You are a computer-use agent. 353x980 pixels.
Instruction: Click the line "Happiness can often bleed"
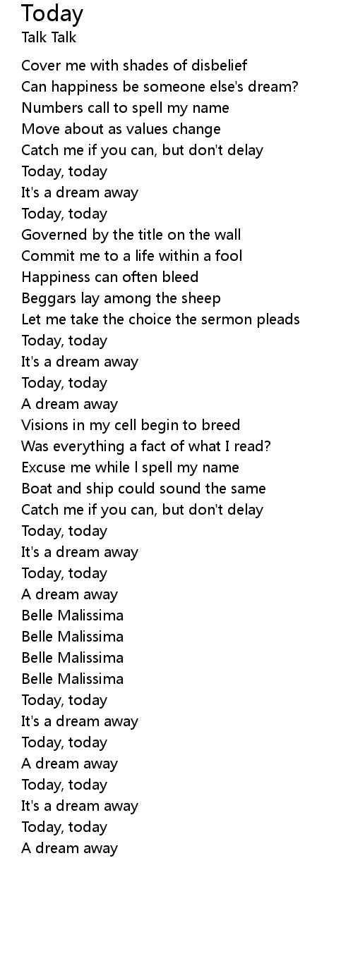(110, 277)
